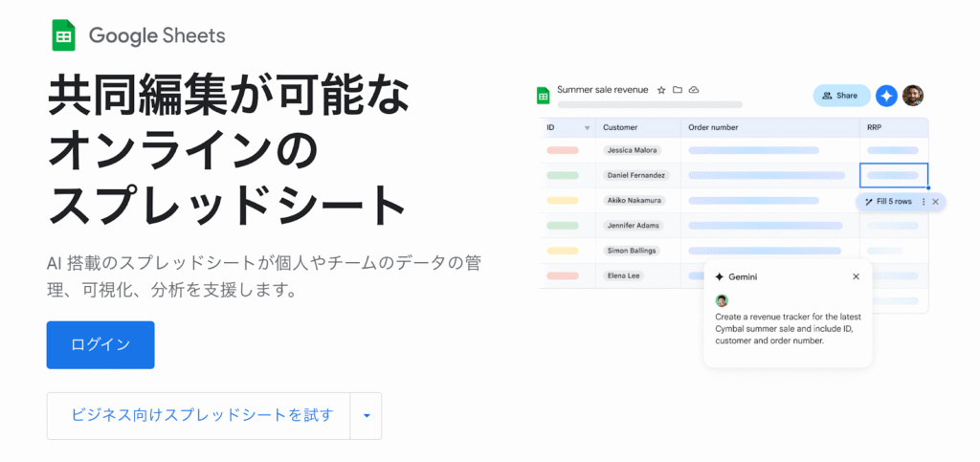Screen dimensions: 980x462
Task: Click the cloud save status icon
Action: pyautogui.click(x=694, y=90)
